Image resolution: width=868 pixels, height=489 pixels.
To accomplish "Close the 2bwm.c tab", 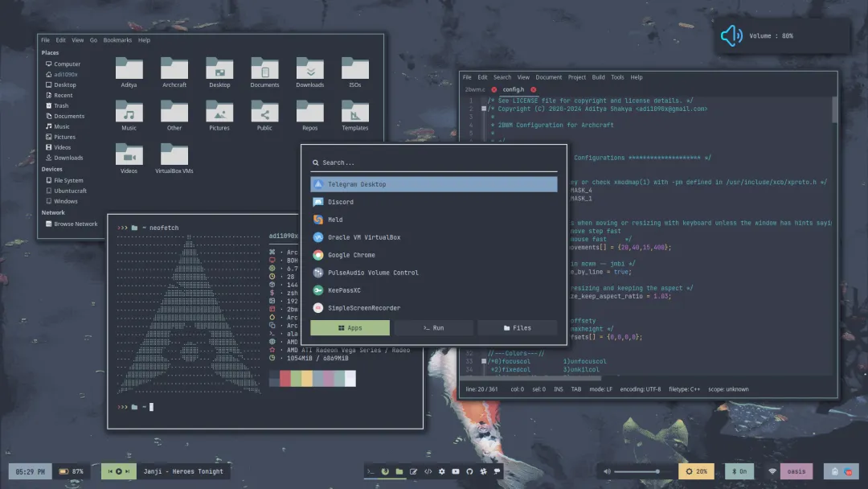I will coord(493,90).
